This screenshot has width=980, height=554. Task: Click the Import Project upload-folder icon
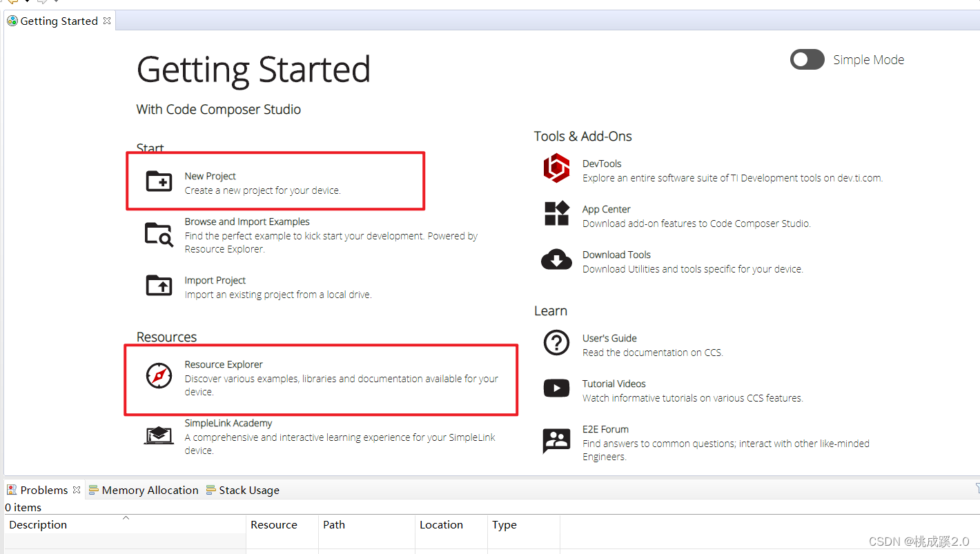(x=159, y=285)
